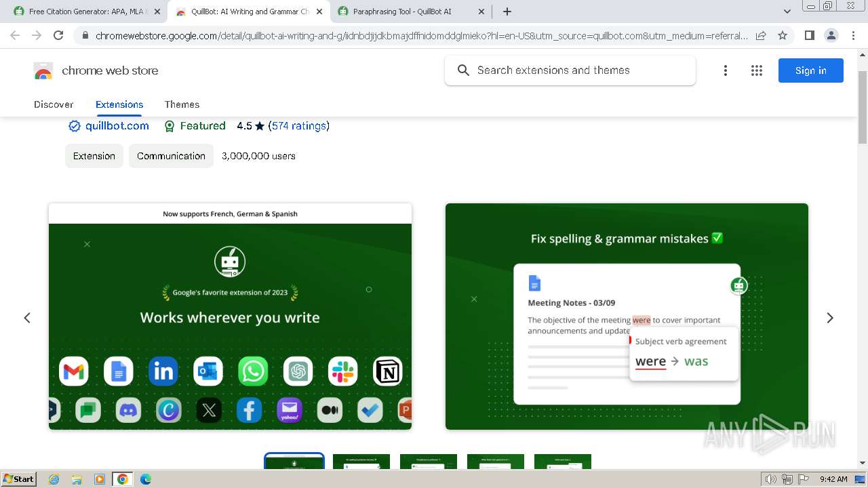868x488 pixels.
Task: Show next screenshot with right arrow
Action: tap(830, 318)
